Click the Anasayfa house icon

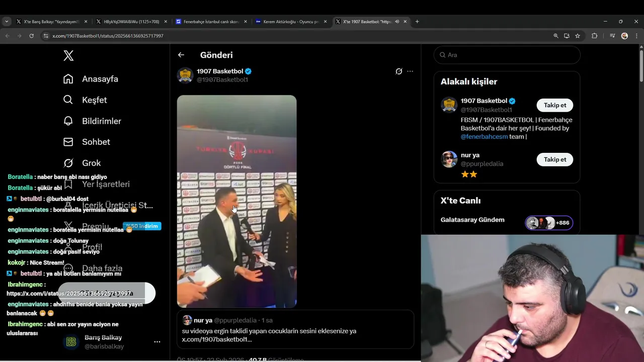(x=68, y=79)
